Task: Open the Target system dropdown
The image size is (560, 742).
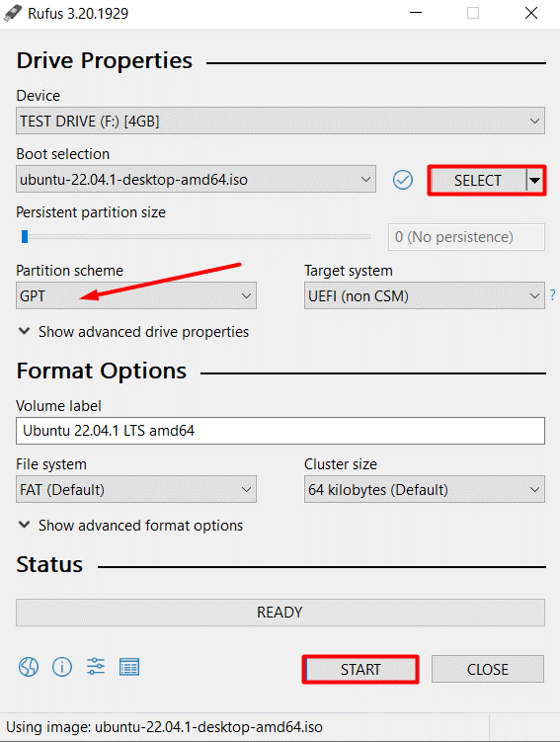Action: 425,295
